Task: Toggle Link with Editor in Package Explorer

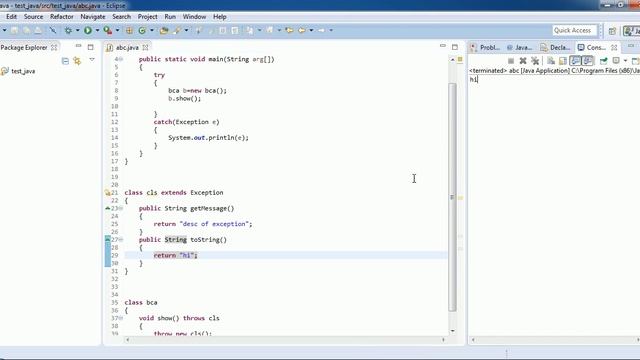Action: (77, 61)
